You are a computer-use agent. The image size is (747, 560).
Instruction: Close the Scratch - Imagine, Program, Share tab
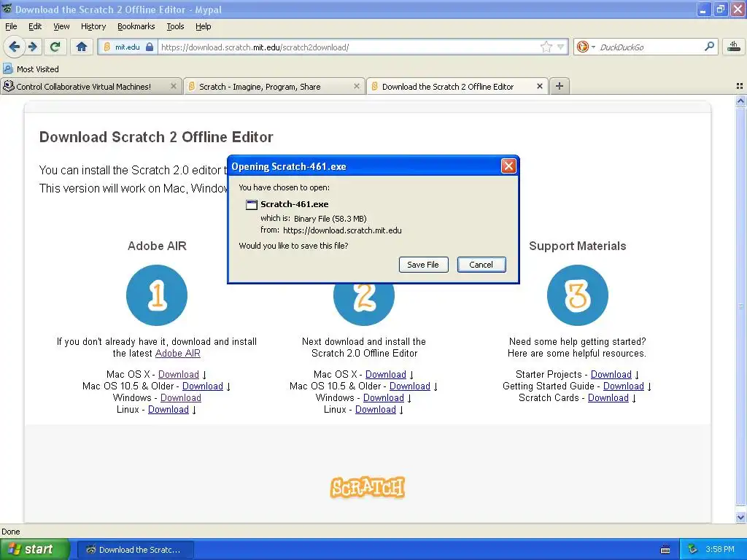(x=356, y=86)
